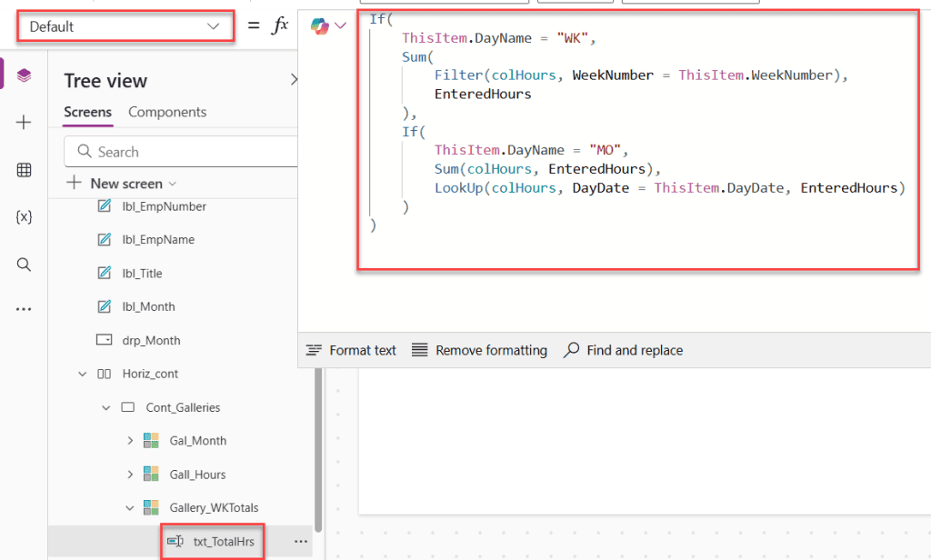
Task: Click the Tree view Search field
Action: pos(181,152)
